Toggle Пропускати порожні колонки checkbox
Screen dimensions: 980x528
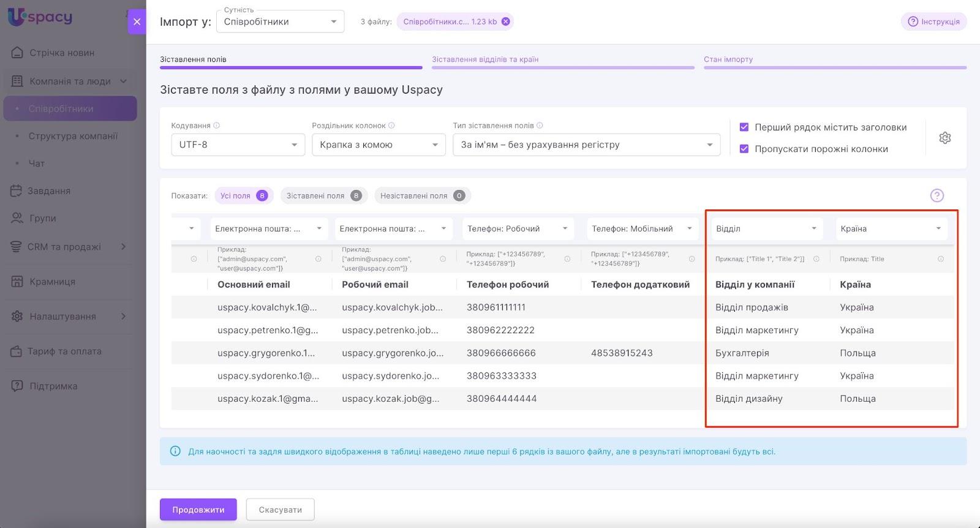click(x=744, y=149)
